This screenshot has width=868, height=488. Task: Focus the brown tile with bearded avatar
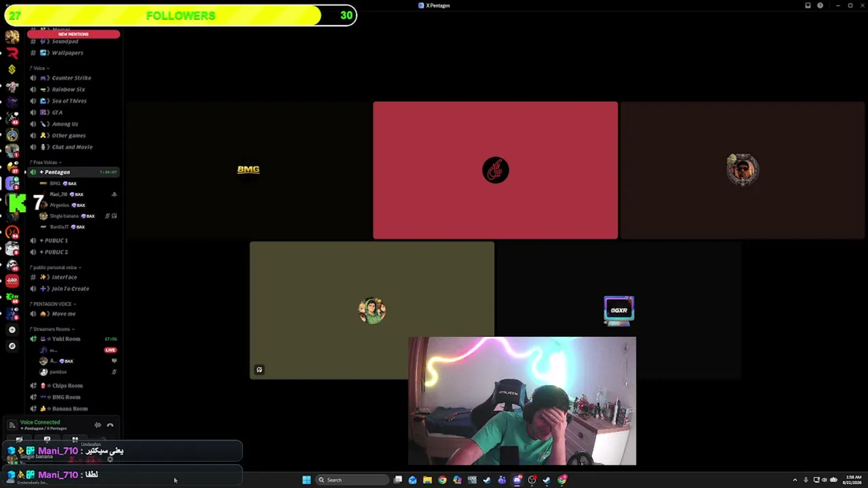[743, 170]
